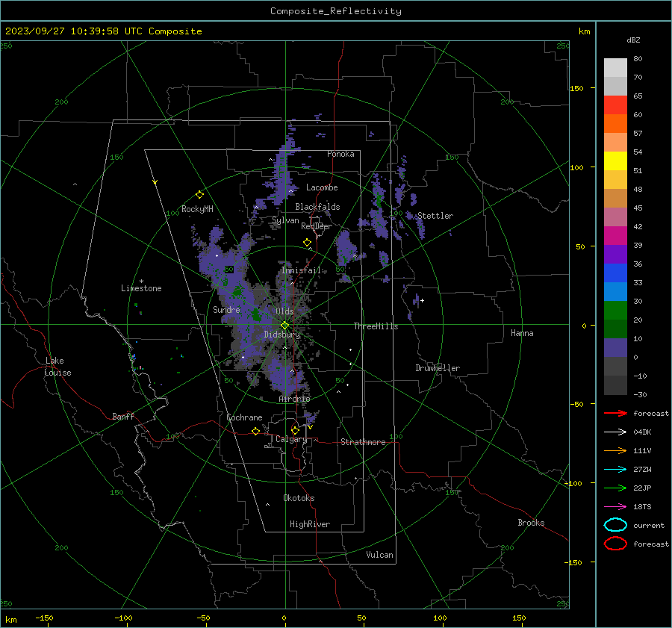Screen dimensions: 672x628
Task: Click the magenta 18TS arrow icon
Action: (615, 507)
